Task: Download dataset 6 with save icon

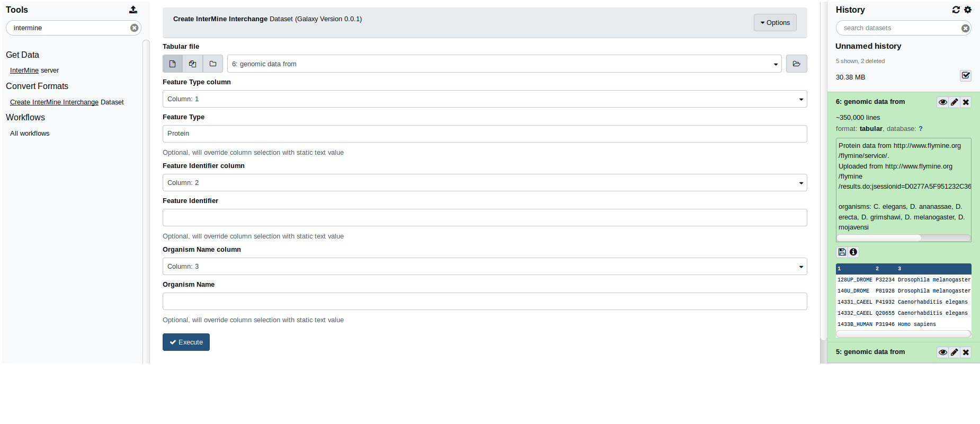Action: pyautogui.click(x=842, y=252)
